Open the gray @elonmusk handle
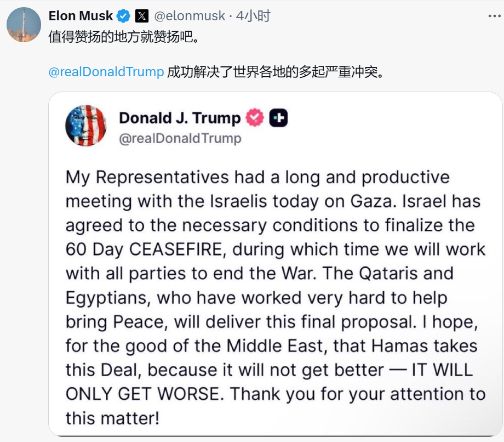Screen dimensions: 504x442 point(190,16)
